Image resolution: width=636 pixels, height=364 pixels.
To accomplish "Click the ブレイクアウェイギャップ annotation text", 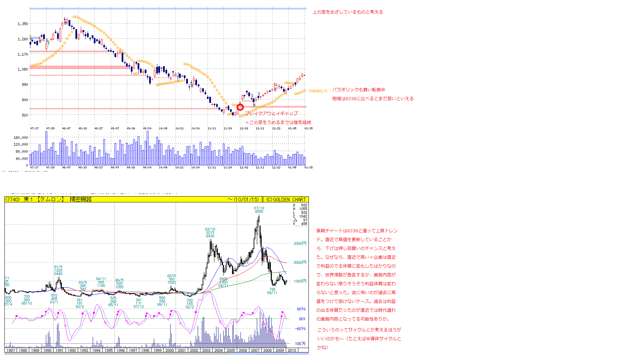I will coord(271,113).
